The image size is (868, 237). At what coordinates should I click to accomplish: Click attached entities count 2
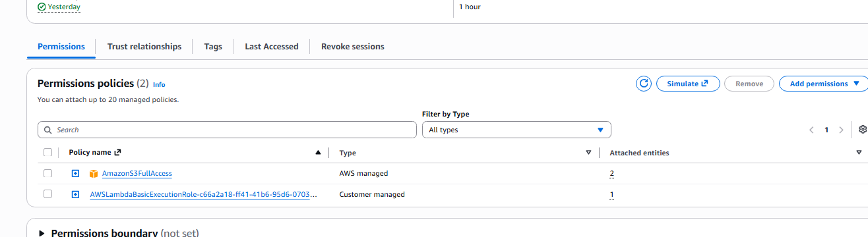click(x=612, y=174)
